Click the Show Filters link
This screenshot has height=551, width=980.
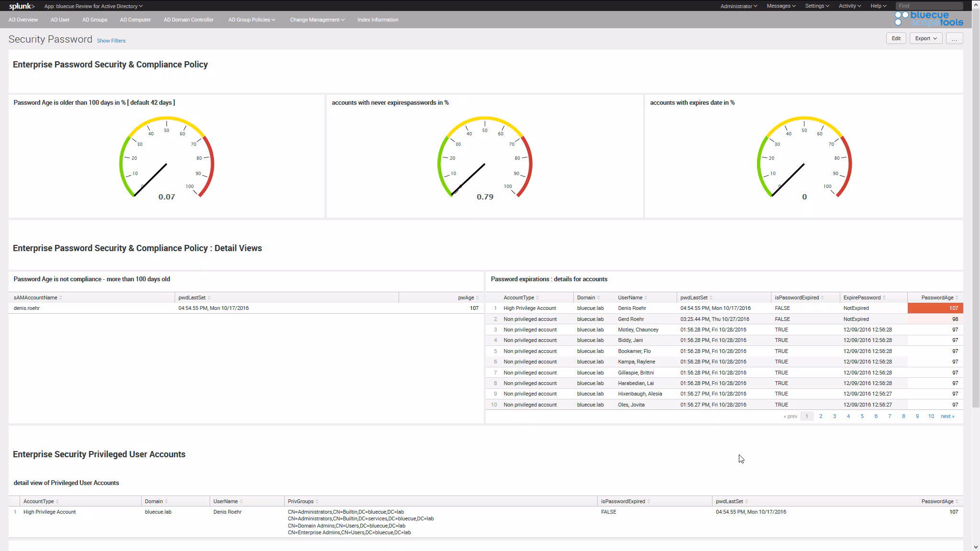pyautogui.click(x=111, y=41)
